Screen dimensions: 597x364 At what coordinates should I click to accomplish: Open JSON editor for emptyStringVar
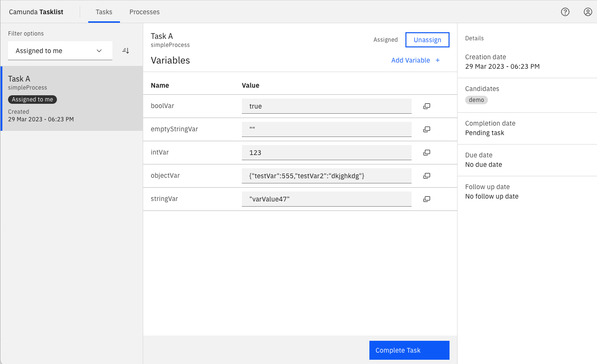(x=426, y=129)
